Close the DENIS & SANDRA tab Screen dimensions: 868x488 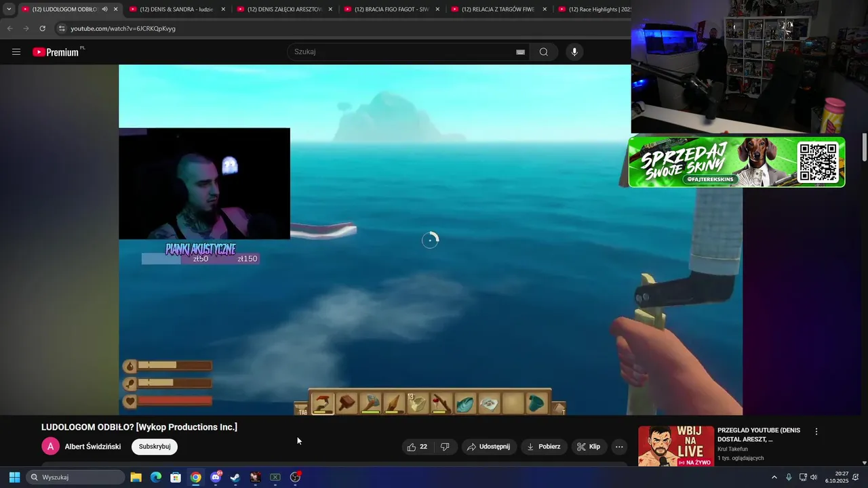click(223, 9)
